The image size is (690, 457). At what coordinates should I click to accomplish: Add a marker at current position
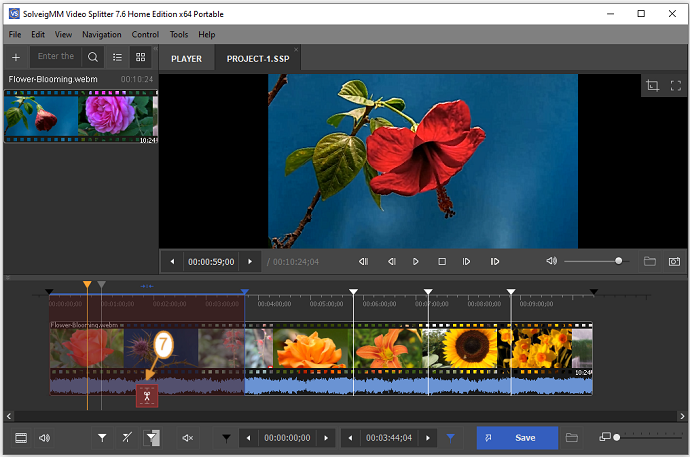102,438
